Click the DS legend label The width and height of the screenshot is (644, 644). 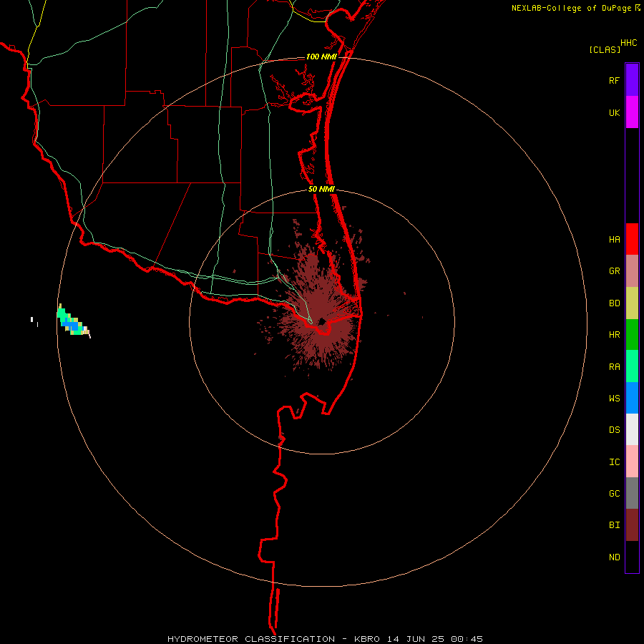(614, 430)
